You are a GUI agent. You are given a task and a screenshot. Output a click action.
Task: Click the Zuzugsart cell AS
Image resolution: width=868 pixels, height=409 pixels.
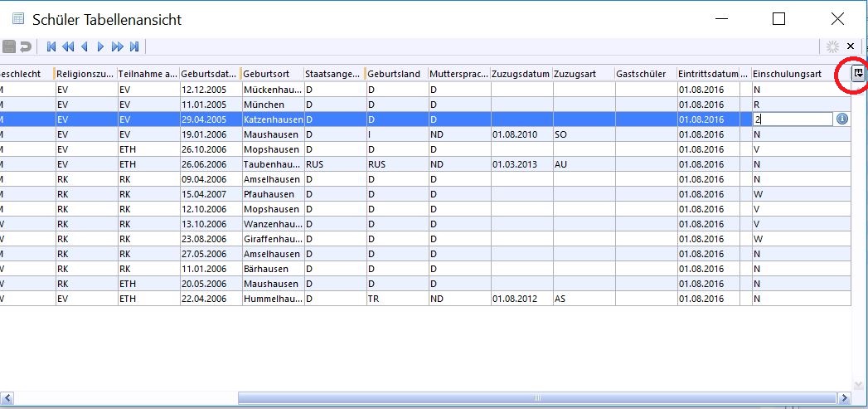584,299
